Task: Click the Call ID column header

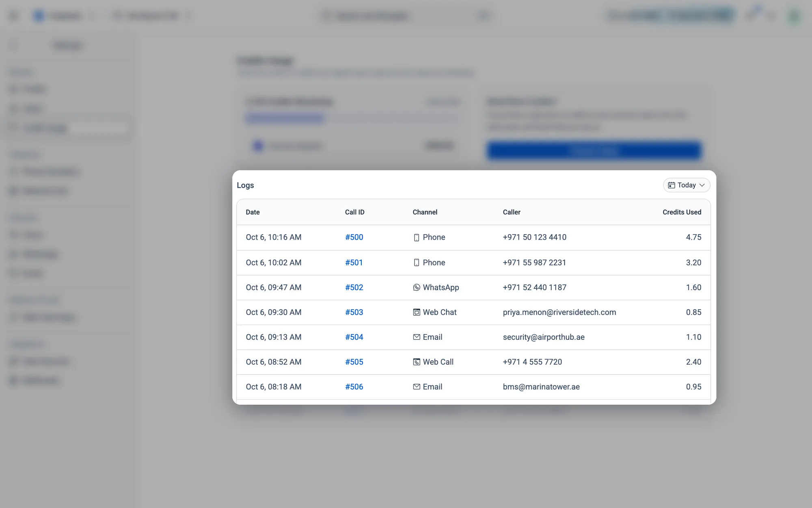Action: click(355, 212)
